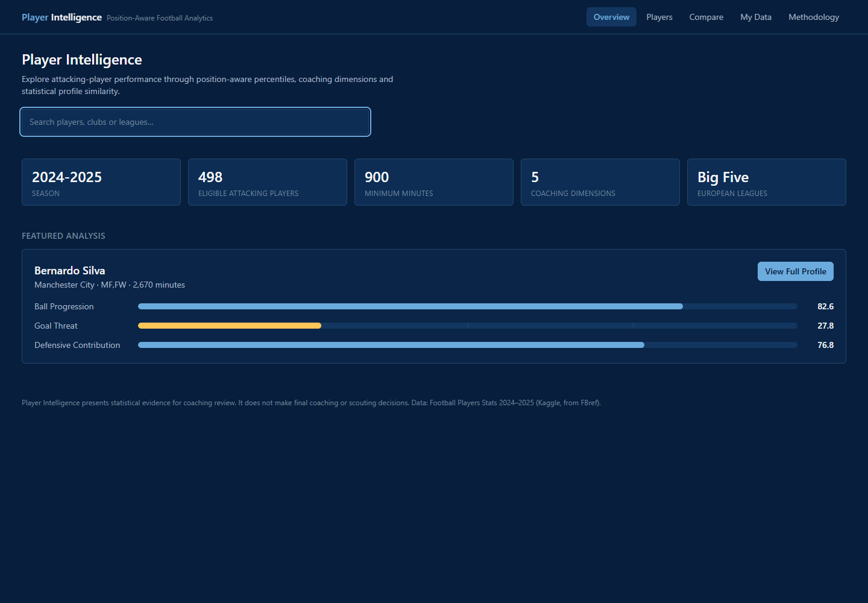Open the Methodology page

814,17
